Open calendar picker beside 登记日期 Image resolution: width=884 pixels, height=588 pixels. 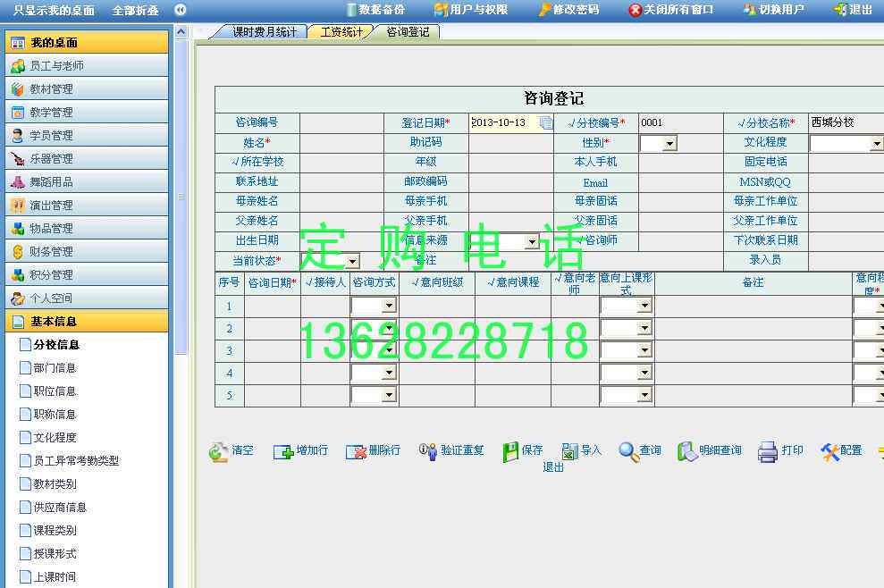tap(546, 123)
